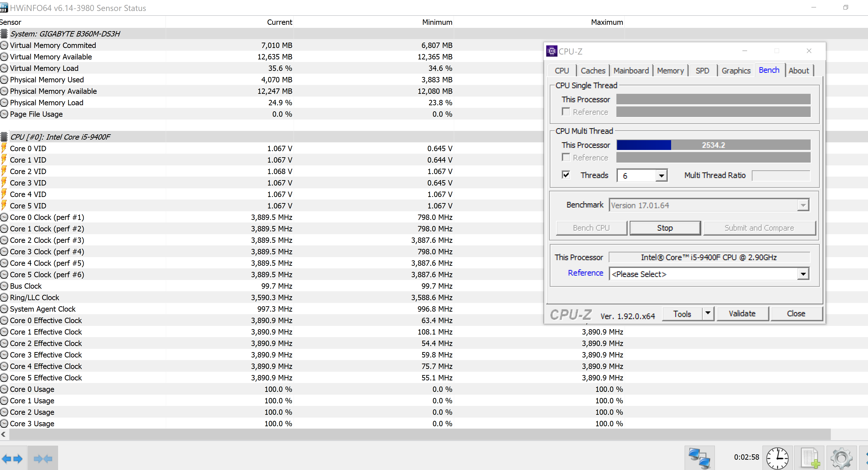Open HWiNFO sensor settings gear icon
The width and height of the screenshot is (868, 470).
click(841, 458)
